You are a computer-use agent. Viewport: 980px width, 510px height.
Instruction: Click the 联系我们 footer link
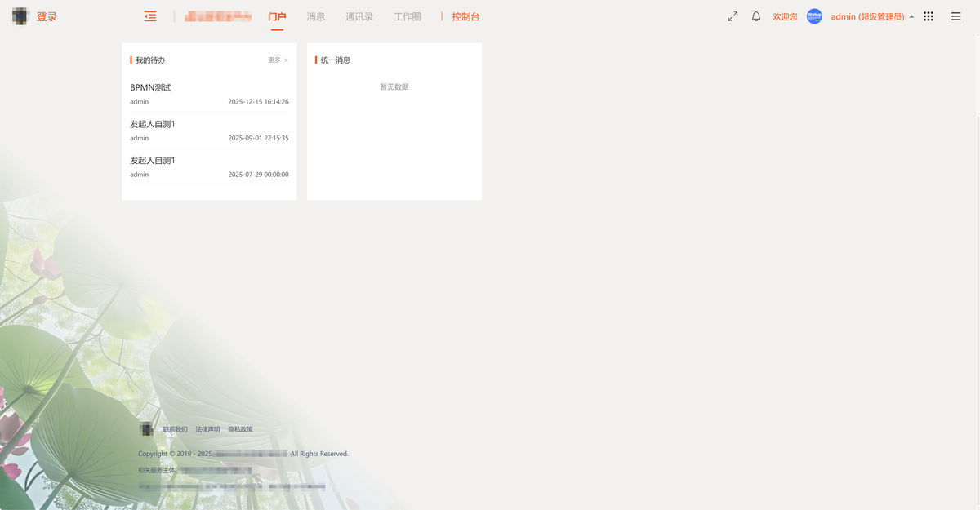point(175,429)
